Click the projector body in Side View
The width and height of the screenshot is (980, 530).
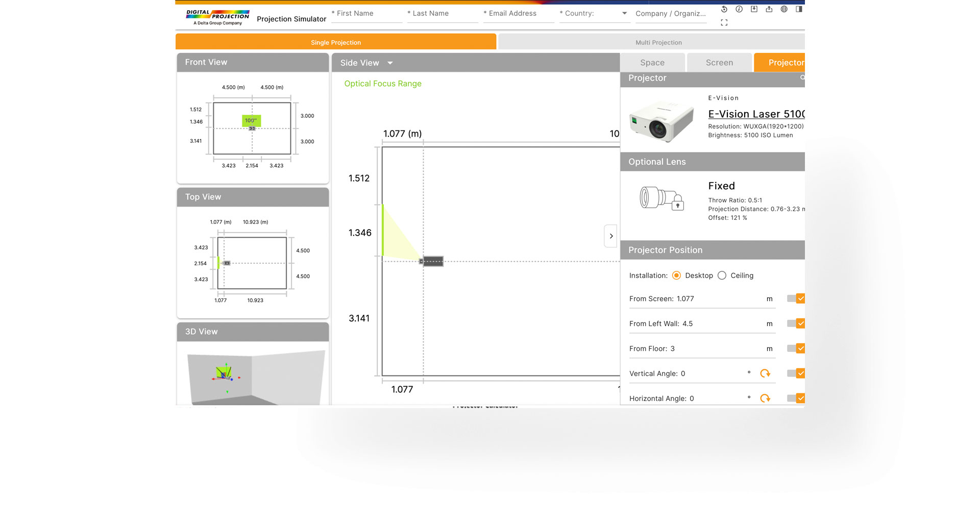[433, 261]
